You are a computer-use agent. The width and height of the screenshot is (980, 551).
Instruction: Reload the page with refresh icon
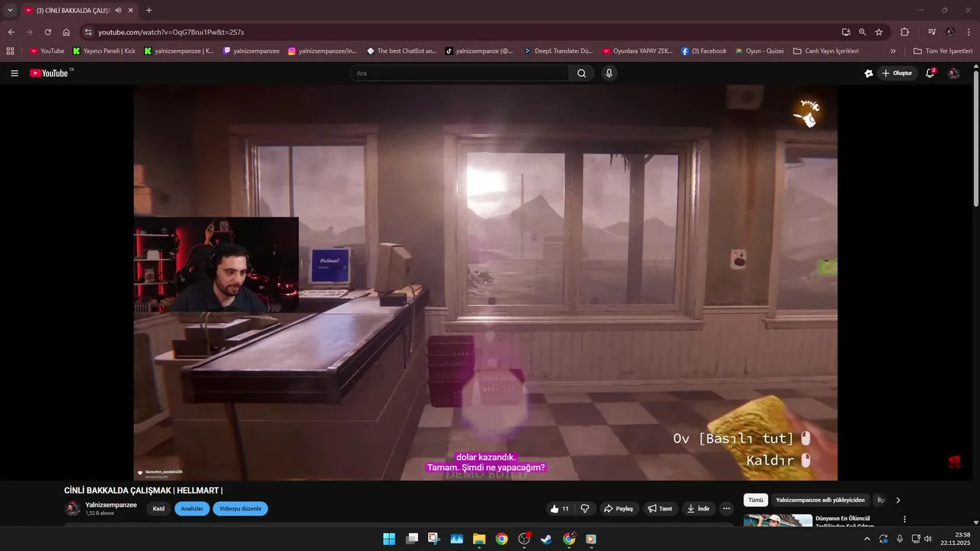(47, 32)
